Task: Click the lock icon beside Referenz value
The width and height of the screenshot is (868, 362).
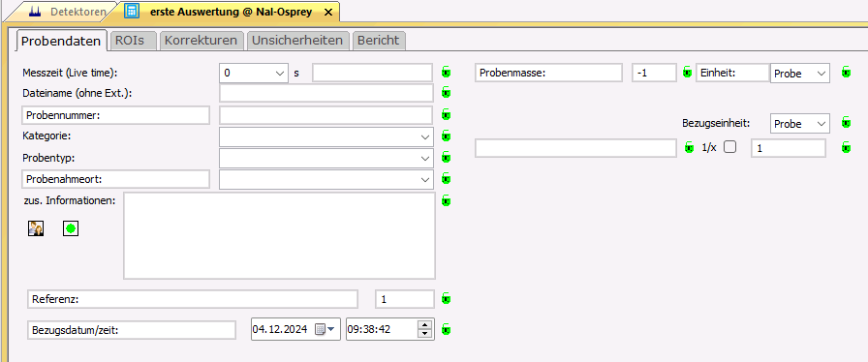Action: click(447, 299)
